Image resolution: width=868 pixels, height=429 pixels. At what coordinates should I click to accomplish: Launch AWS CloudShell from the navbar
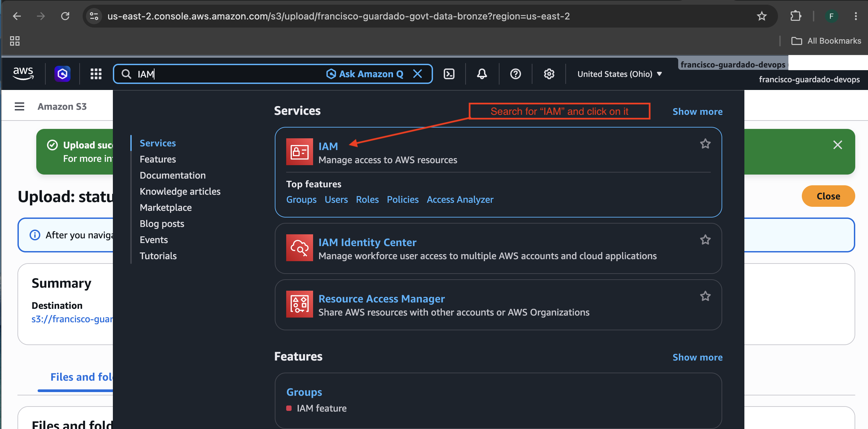(449, 74)
